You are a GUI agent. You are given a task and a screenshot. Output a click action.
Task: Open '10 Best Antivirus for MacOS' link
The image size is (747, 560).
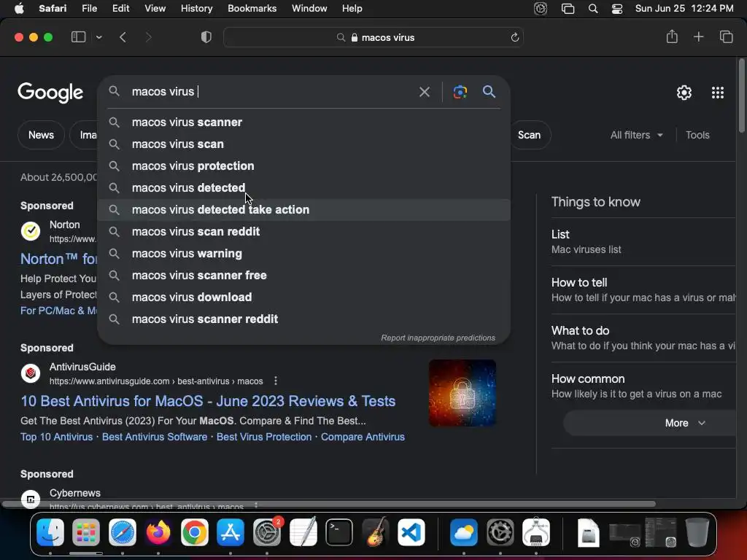[x=208, y=401]
